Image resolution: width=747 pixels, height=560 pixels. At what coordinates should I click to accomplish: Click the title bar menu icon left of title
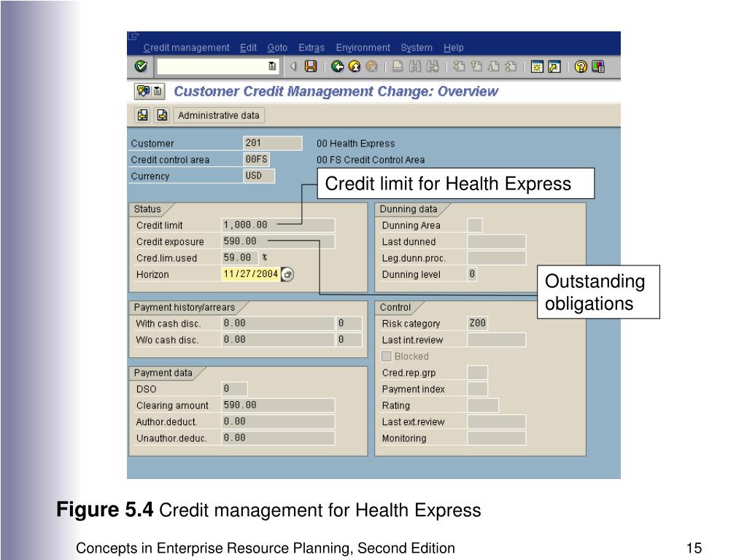144,90
